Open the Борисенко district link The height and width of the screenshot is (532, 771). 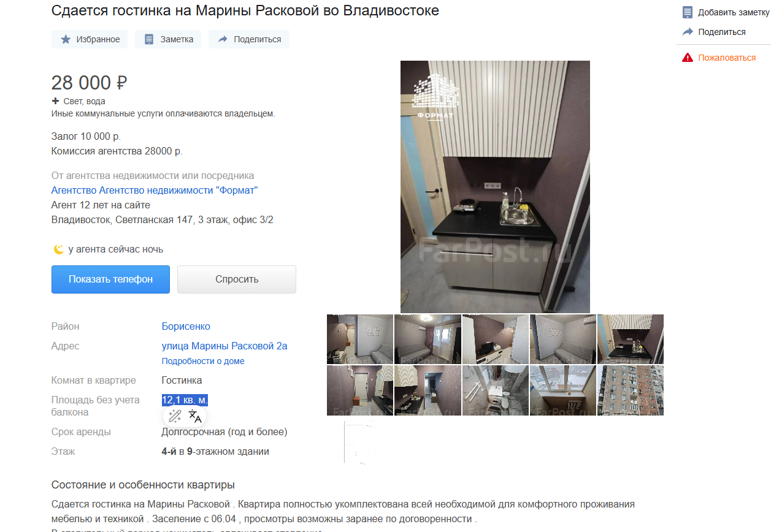[x=186, y=326]
